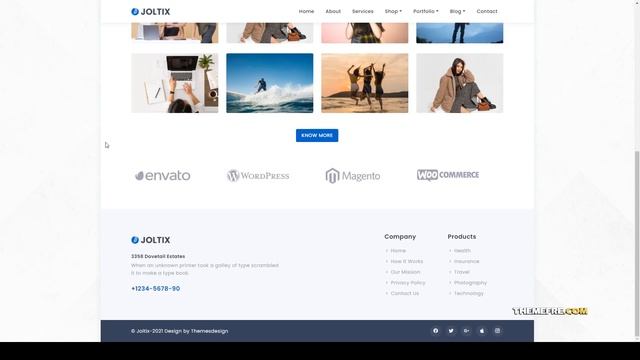Open the Insurance products link
Viewport: 640px width, 360px height.
[x=467, y=261]
